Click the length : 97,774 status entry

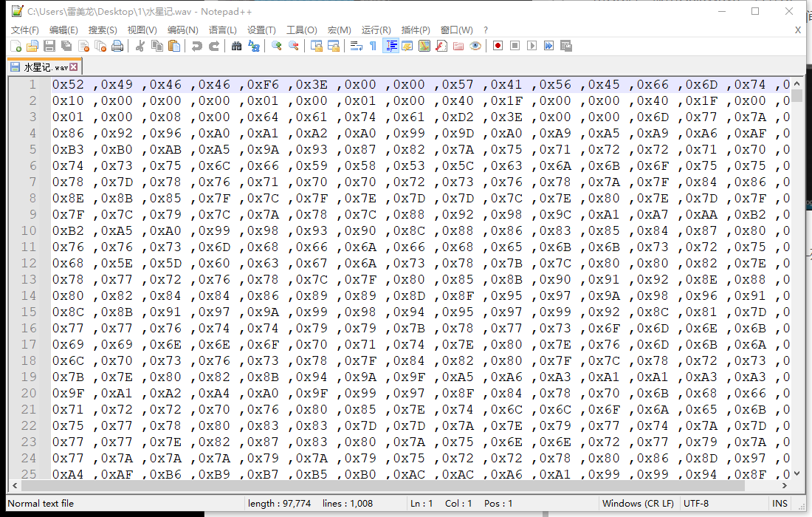pos(279,504)
